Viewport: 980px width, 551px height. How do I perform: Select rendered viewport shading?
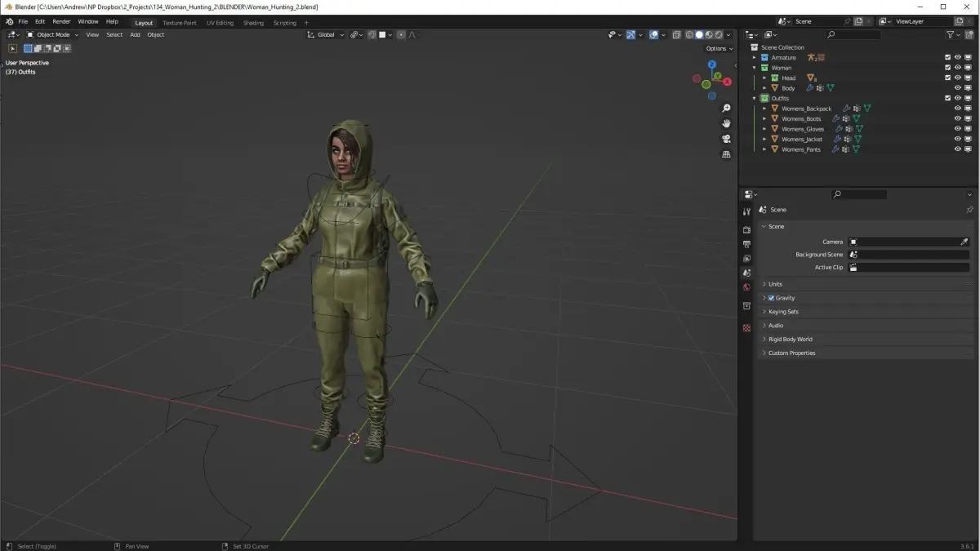[x=719, y=35]
